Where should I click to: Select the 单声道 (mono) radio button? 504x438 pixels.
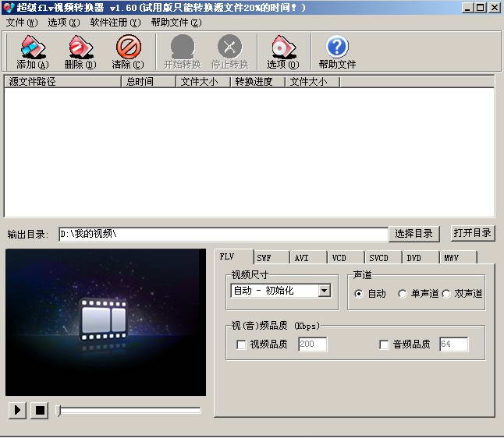coord(403,294)
